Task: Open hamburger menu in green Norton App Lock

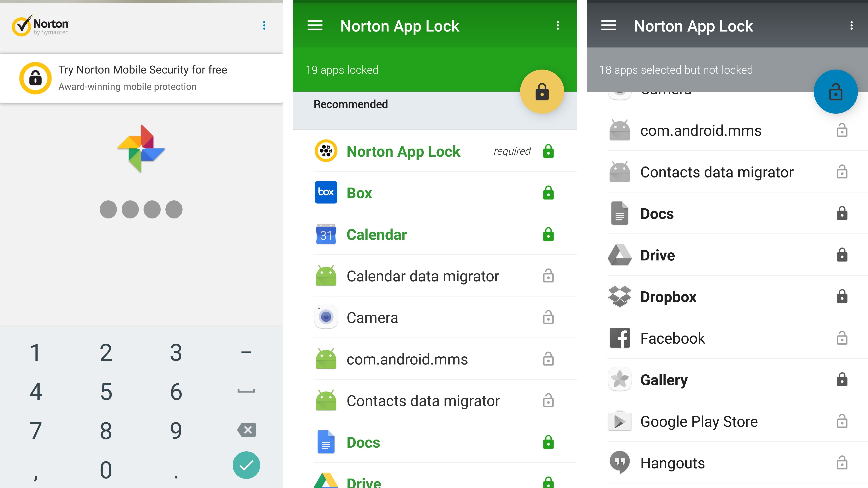Action: [x=315, y=26]
